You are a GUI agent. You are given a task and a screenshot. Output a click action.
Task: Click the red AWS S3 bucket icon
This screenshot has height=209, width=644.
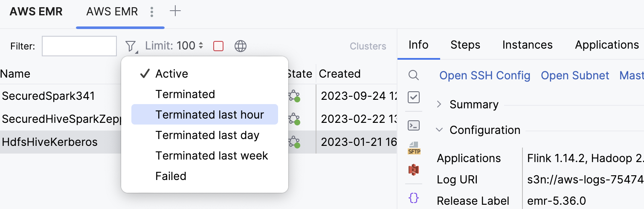(x=414, y=170)
